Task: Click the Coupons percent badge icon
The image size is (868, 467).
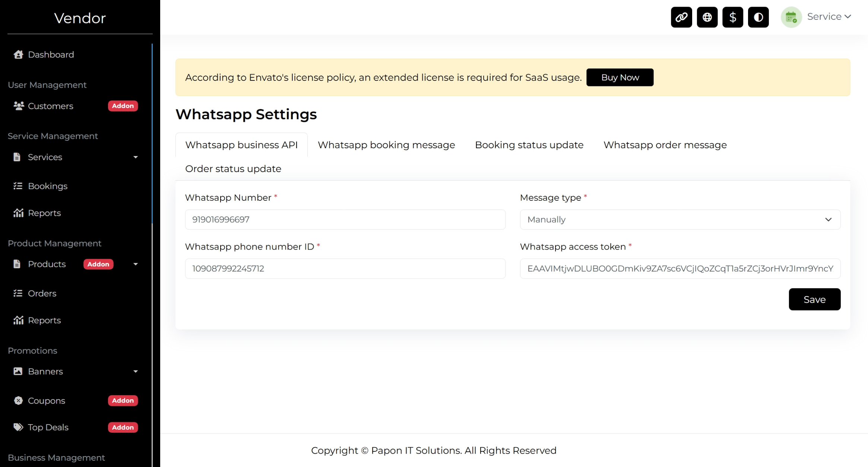Action: (x=18, y=401)
